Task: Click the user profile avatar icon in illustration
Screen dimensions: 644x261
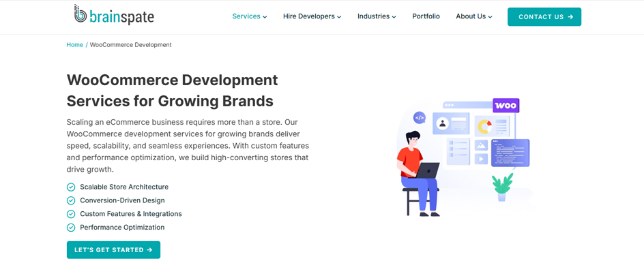Action: click(442, 123)
